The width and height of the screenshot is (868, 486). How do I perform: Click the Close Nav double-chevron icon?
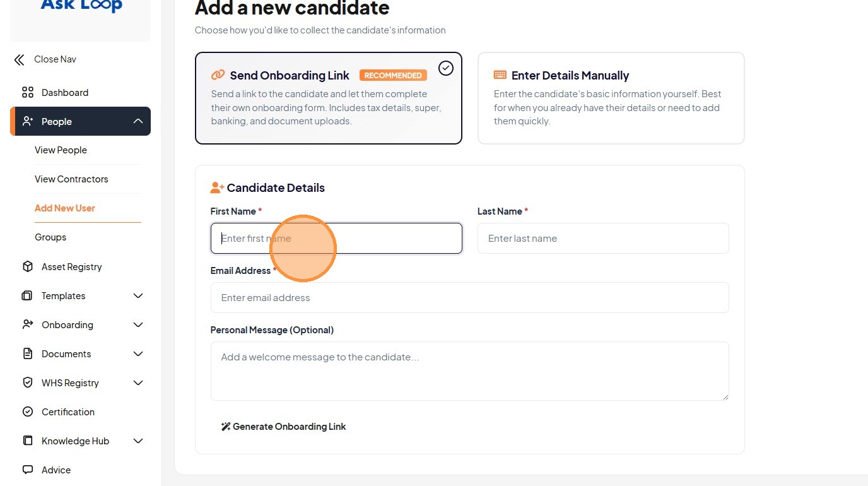point(20,60)
